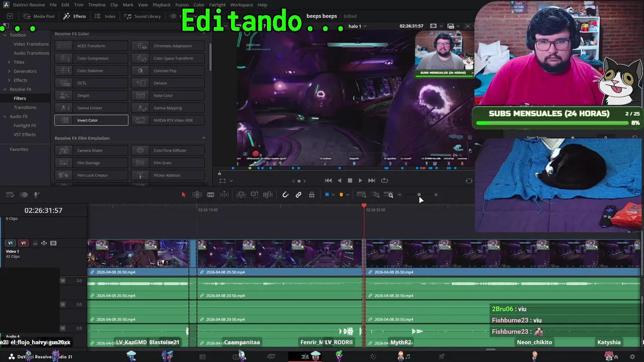644x362 pixels.
Task: Jump to last frame in viewer
Action: click(371, 180)
